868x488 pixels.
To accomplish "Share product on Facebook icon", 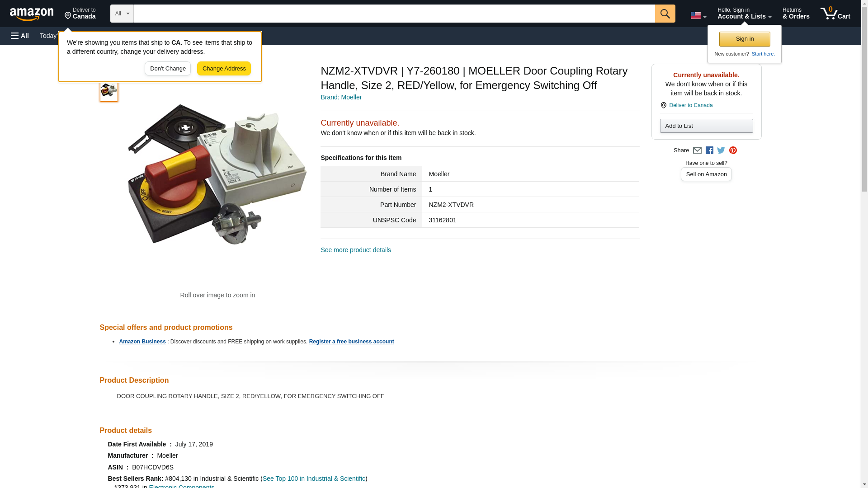I will 709,150.
